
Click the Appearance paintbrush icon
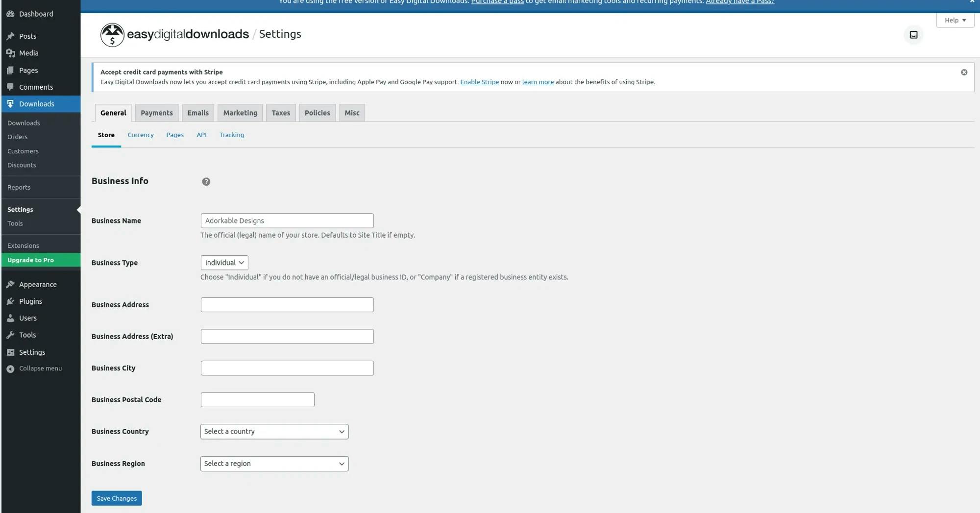[10, 284]
